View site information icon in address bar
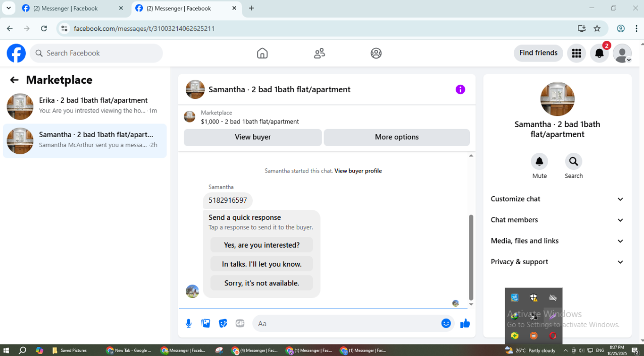644x356 pixels. (64, 29)
